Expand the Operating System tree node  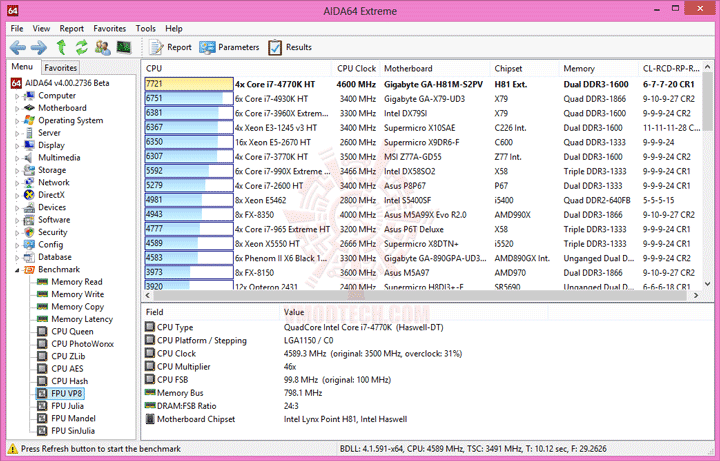(x=17, y=121)
